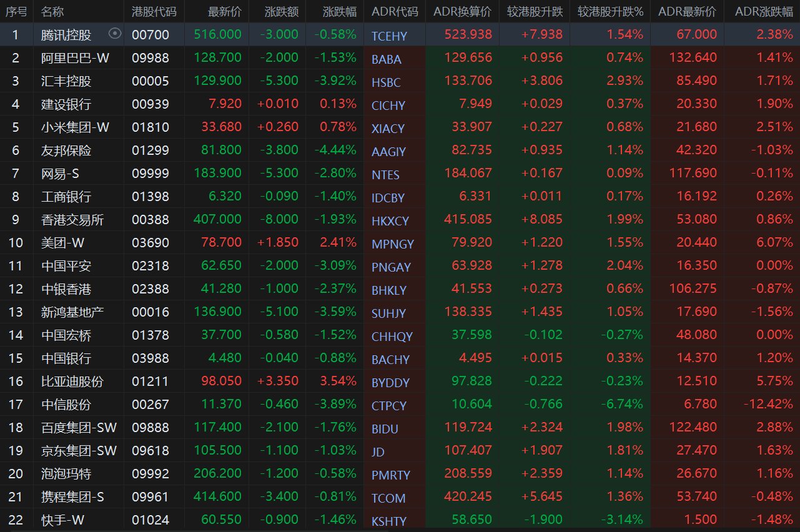
Task: Click the TCOM ADR code
Action: tap(388, 498)
